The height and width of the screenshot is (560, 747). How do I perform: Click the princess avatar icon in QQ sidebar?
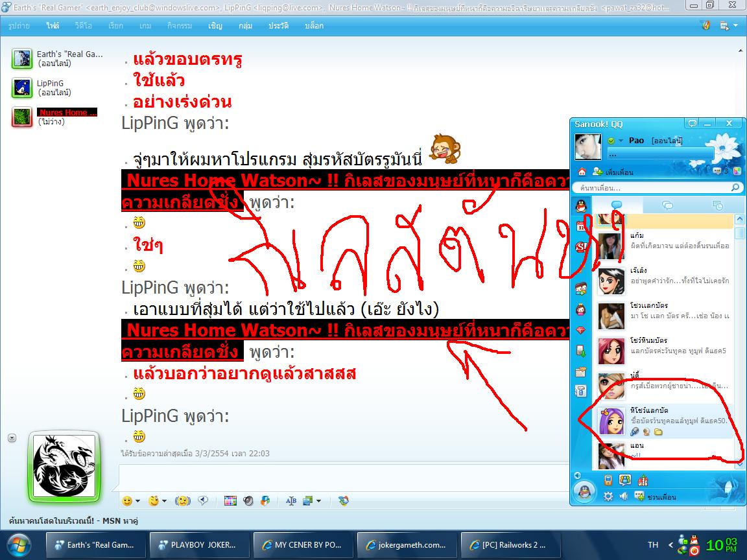click(581, 310)
